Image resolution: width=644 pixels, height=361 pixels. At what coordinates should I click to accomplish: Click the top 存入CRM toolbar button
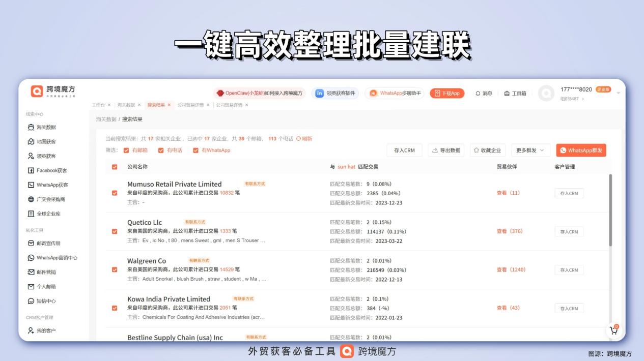click(x=404, y=151)
